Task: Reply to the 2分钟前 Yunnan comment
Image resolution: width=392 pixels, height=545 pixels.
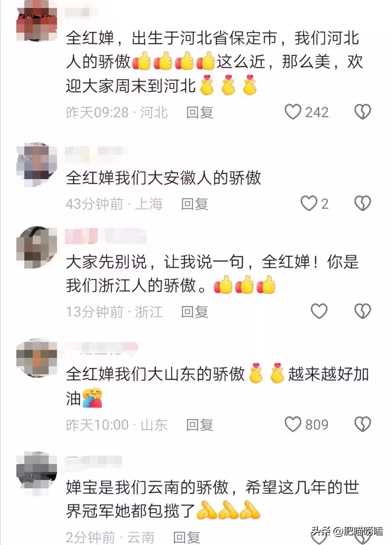Action: (187, 537)
